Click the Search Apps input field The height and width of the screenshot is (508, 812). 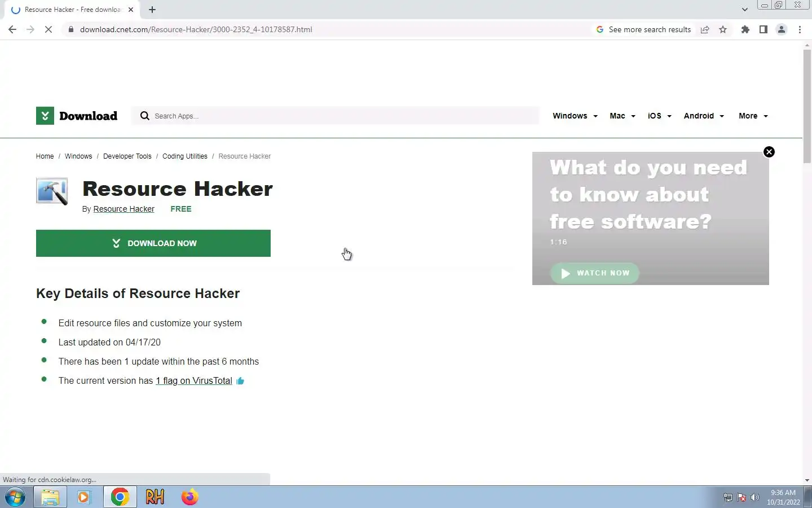point(336,116)
